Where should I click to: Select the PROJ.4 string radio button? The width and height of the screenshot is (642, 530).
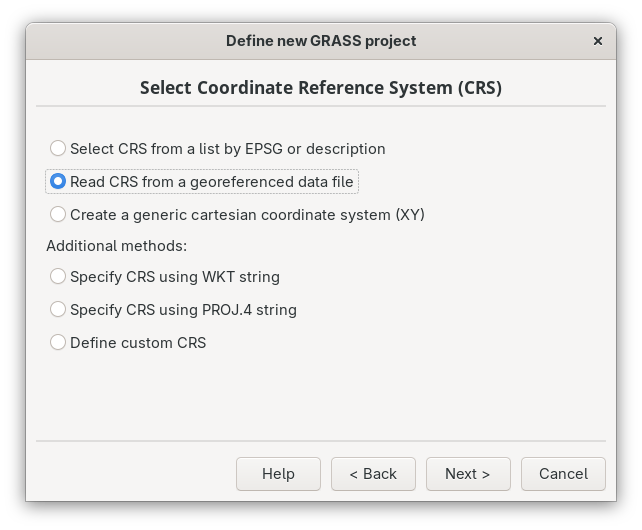(58, 309)
